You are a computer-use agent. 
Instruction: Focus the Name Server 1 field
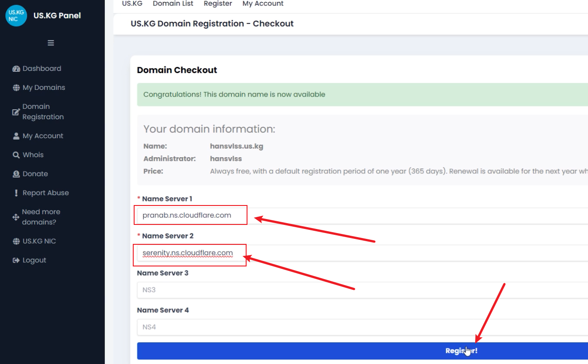(x=361, y=215)
